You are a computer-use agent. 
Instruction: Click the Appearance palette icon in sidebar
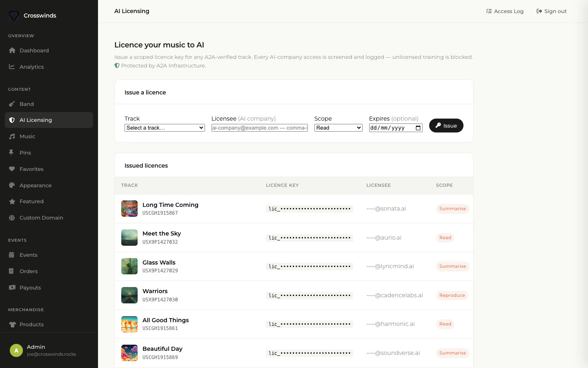click(x=12, y=185)
